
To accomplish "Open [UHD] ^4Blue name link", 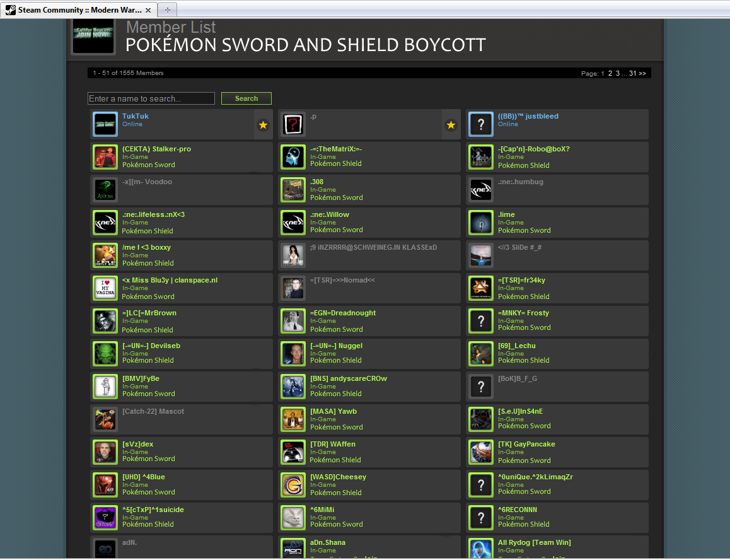I will [x=143, y=477].
